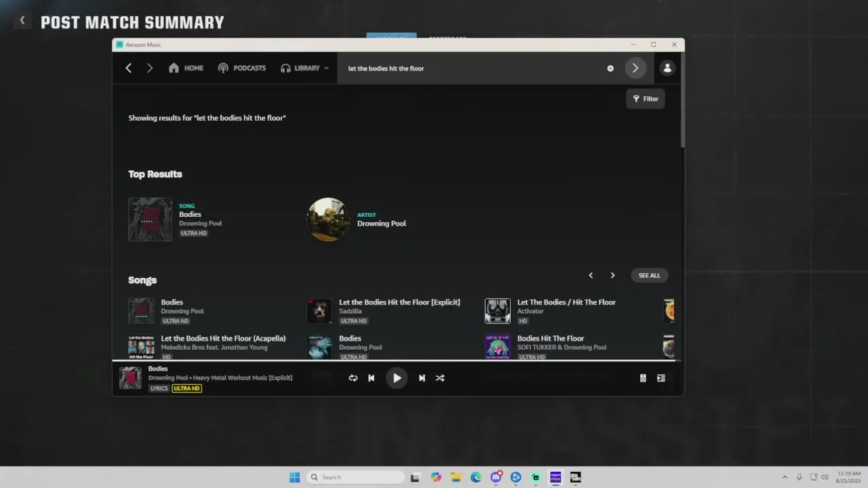This screenshot has width=868, height=488.
Task: Click the microphone icon in system tray
Action: [800, 477]
